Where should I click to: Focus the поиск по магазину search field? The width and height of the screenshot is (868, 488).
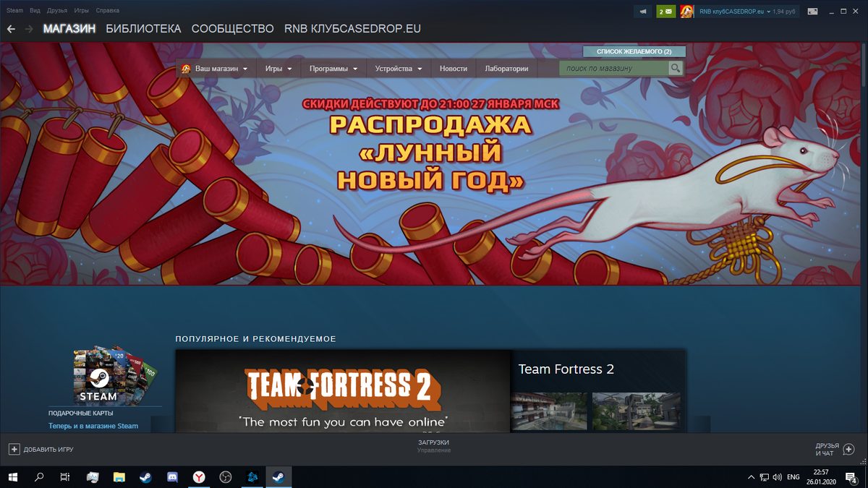613,69
